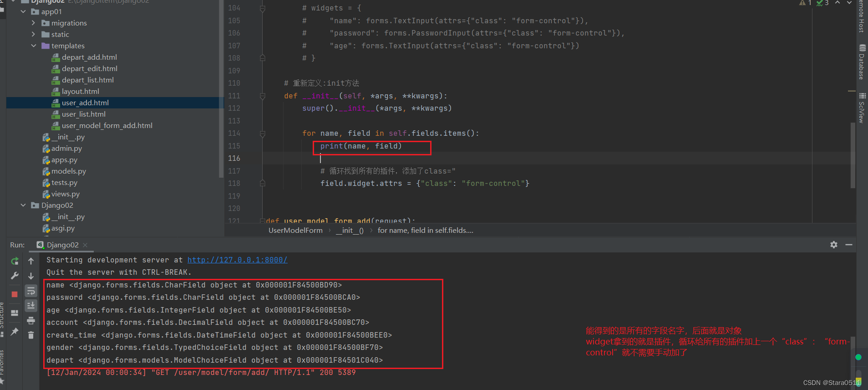
Task: Click the field.widget.attrs code line
Action: coord(425,184)
